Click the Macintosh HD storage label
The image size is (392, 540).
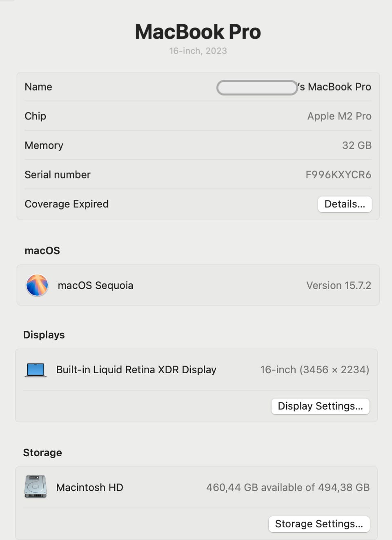coord(89,487)
